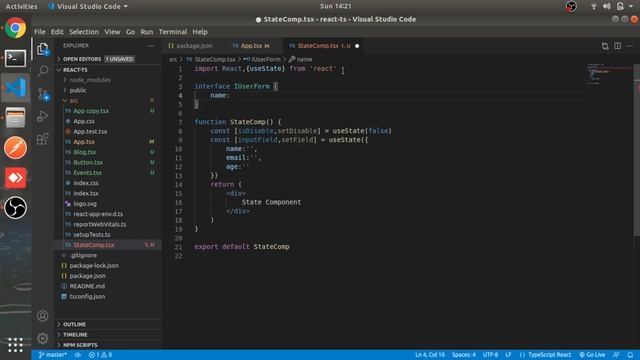
Task: Open the Manage gear icon
Action: [x=42, y=338]
